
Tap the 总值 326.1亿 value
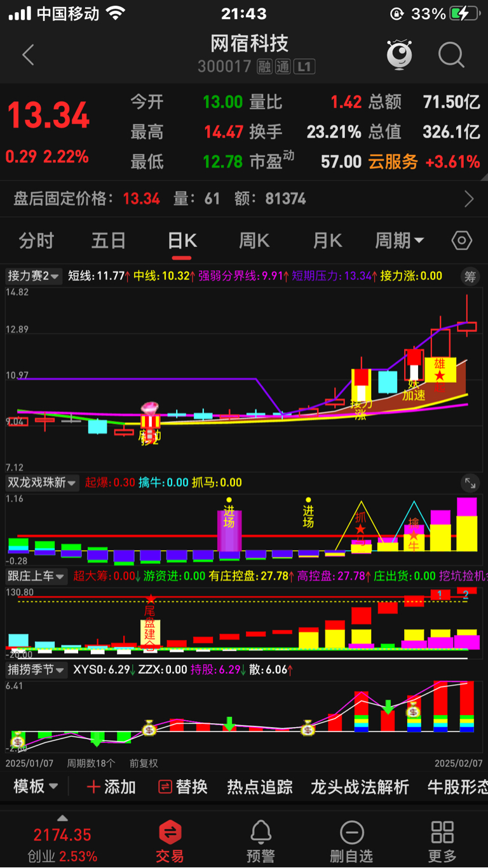point(452,132)
